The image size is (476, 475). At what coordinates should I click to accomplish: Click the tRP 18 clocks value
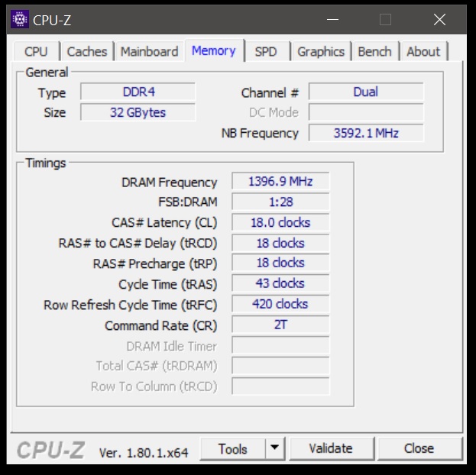pyautogui.click(x=280, y=263)
